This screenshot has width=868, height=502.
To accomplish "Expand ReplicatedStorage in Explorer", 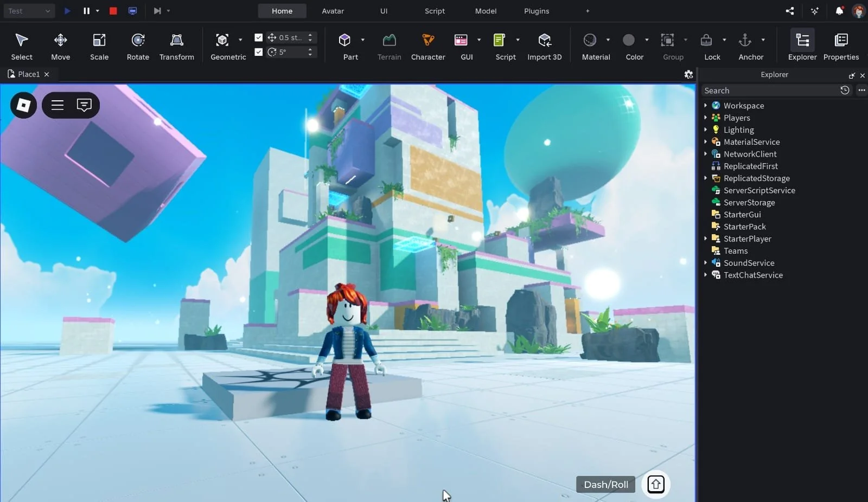I will click(705, 178).
